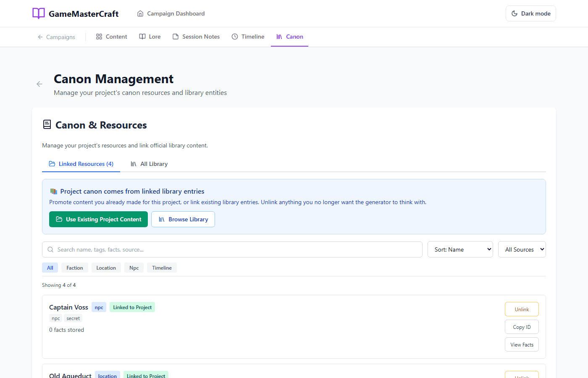The image size is (588, 378).
Task: Click the Captain Voss entry title
Action: tap(68, 307)
